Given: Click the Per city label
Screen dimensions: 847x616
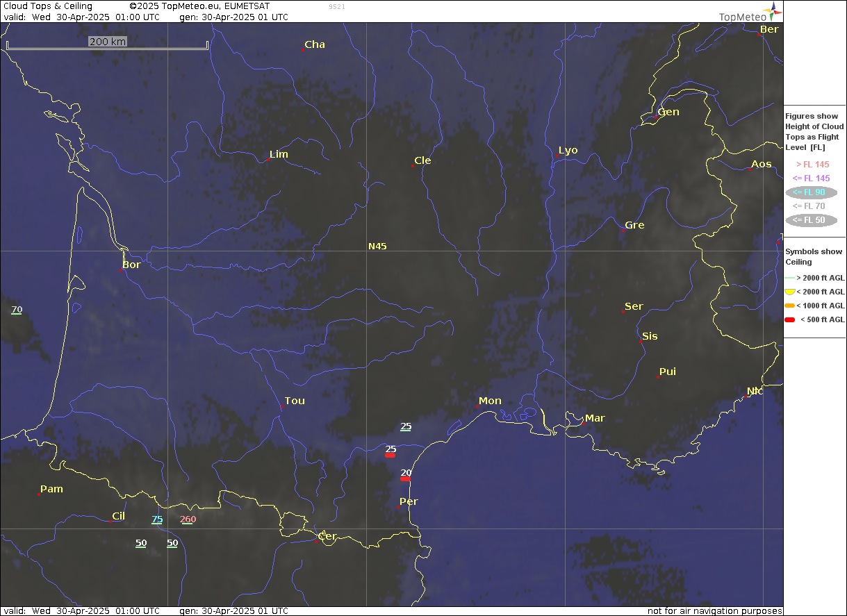Looking at the screenshot, I should [x=409, y=501].
